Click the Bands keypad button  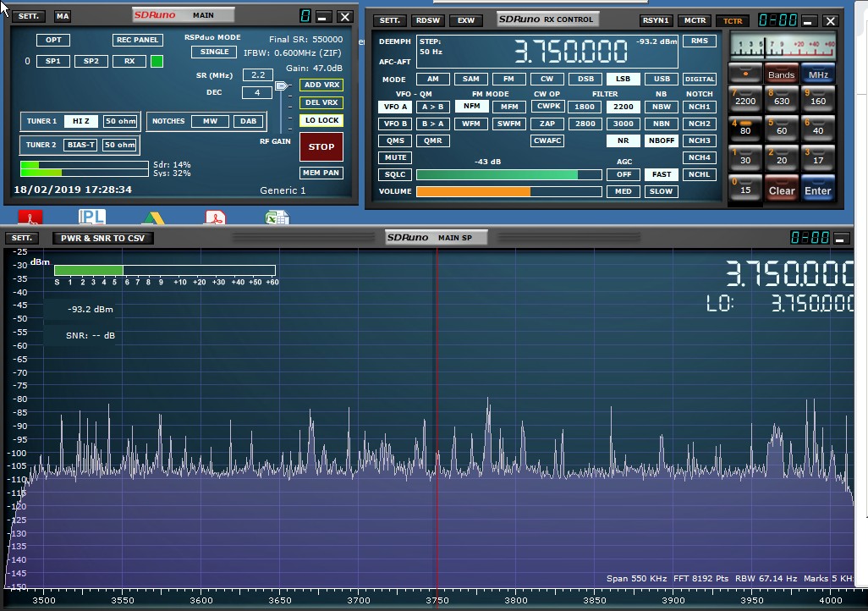(x=781, y=74)
